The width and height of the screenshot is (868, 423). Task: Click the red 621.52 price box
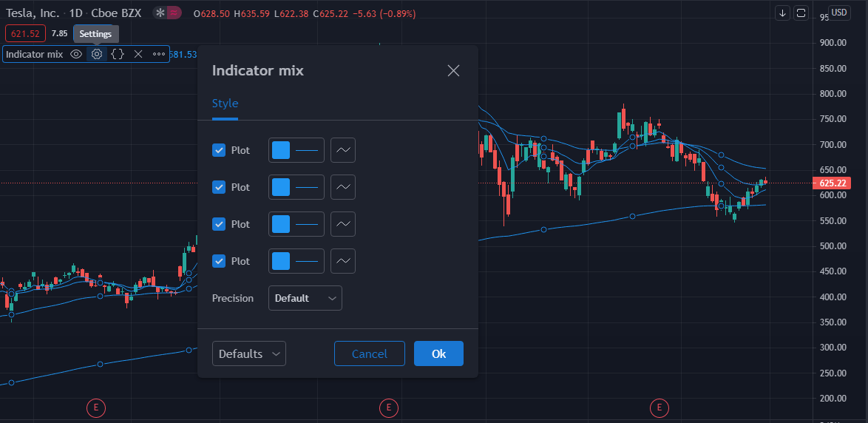(25, 33)
